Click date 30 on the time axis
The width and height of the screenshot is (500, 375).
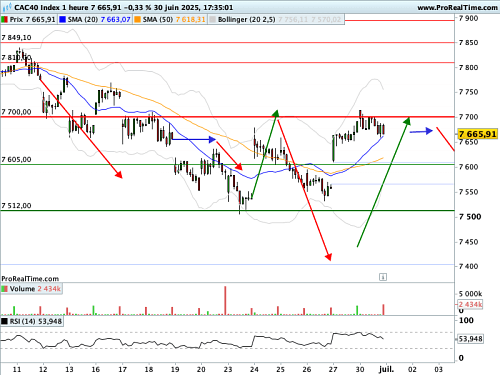click(x=360, y=369)
